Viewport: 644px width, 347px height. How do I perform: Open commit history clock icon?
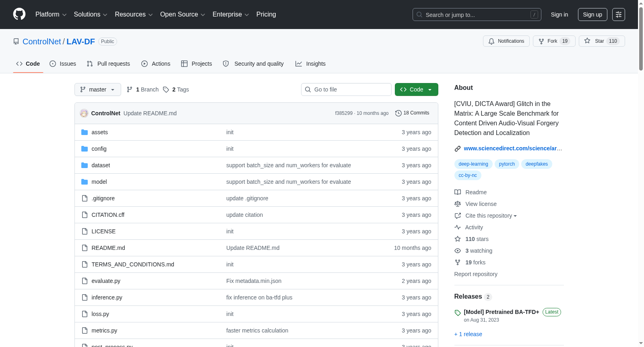(398, 113)
